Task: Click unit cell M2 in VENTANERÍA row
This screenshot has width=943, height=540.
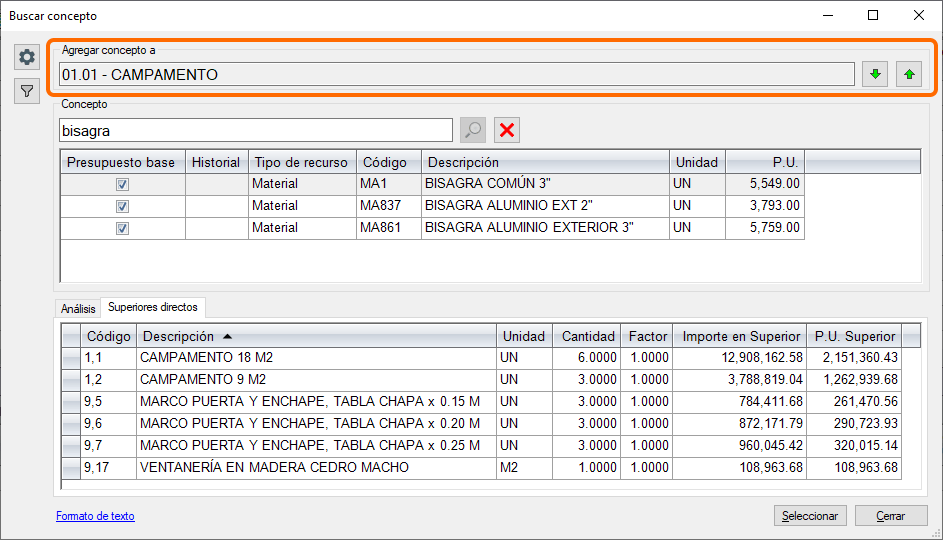Action: coord(524,468)
